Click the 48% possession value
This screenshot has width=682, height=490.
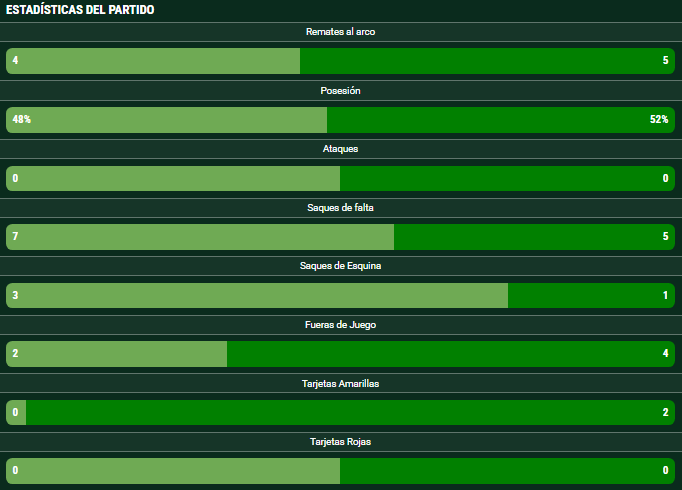click(21, 120)
